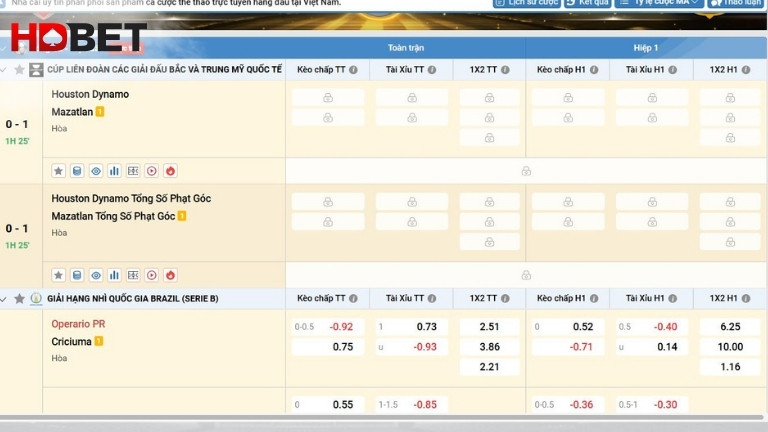Click the hot fire icon in Houston Dynamo match row
This screenshot has height=432, width=768.
[170, 171]
